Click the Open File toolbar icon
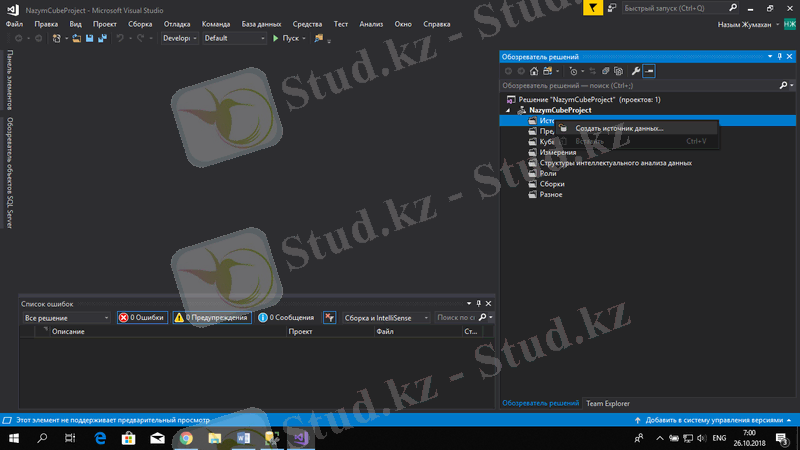Image resolution: width=800 pixels, height=450 pixels. click(77, 38)
